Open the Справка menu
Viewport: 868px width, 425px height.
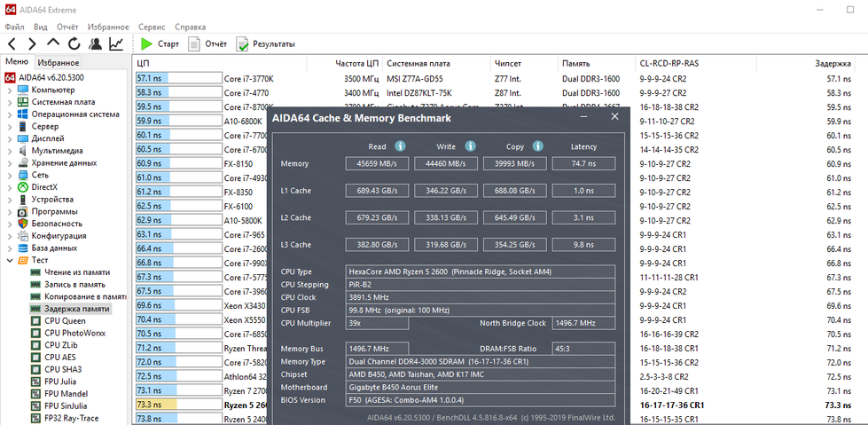point(191,27)
